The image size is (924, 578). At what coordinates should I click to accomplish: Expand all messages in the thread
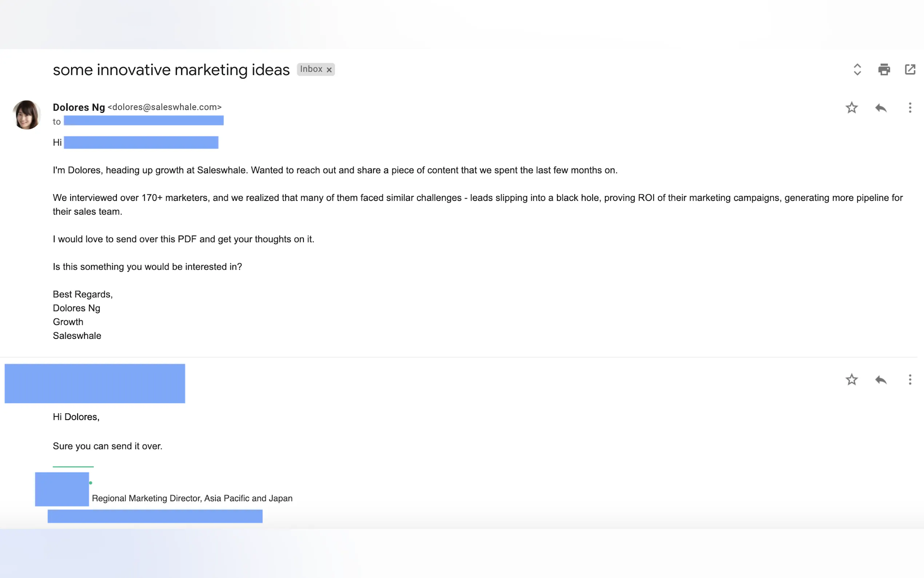(857, 70)
